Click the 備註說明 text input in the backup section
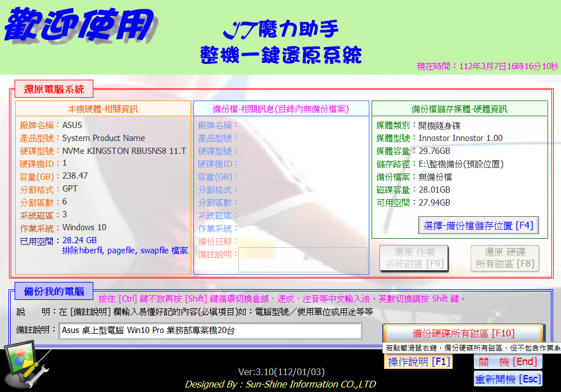This screenshot has height=392, width=561. click(210, 331)
